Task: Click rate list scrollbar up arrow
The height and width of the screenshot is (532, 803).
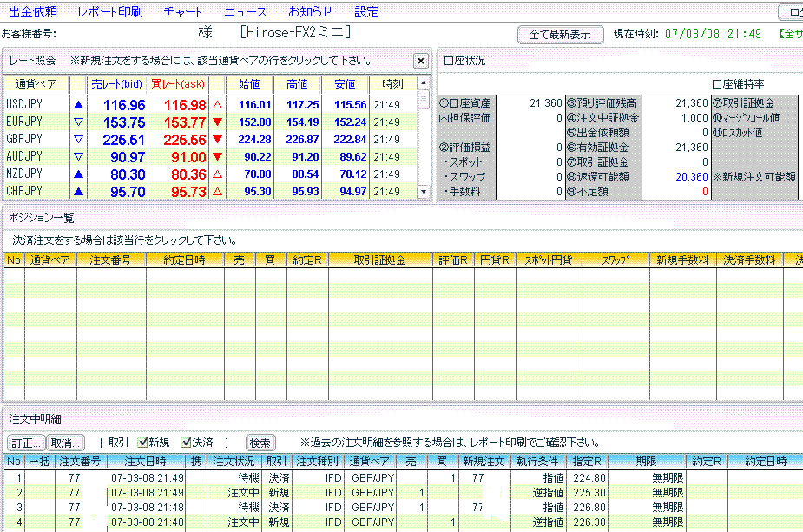Action: (424, 82)
